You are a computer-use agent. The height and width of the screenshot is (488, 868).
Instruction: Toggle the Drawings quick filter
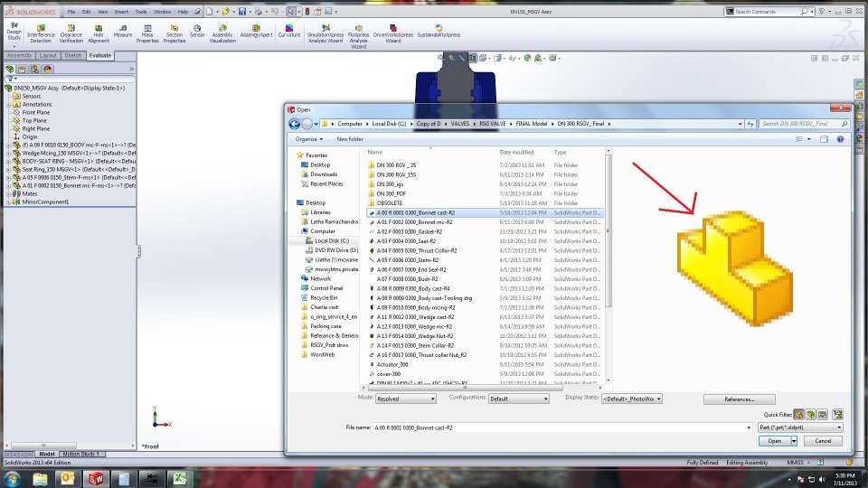822,414
